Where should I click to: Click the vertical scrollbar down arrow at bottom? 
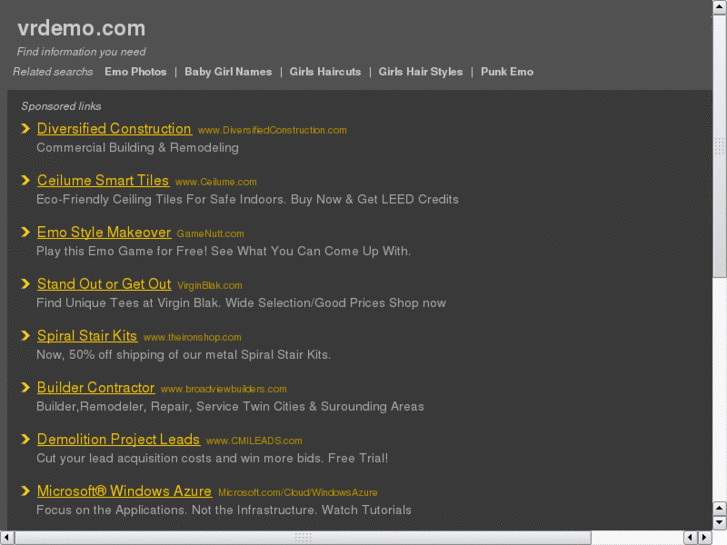coord(720,523)
